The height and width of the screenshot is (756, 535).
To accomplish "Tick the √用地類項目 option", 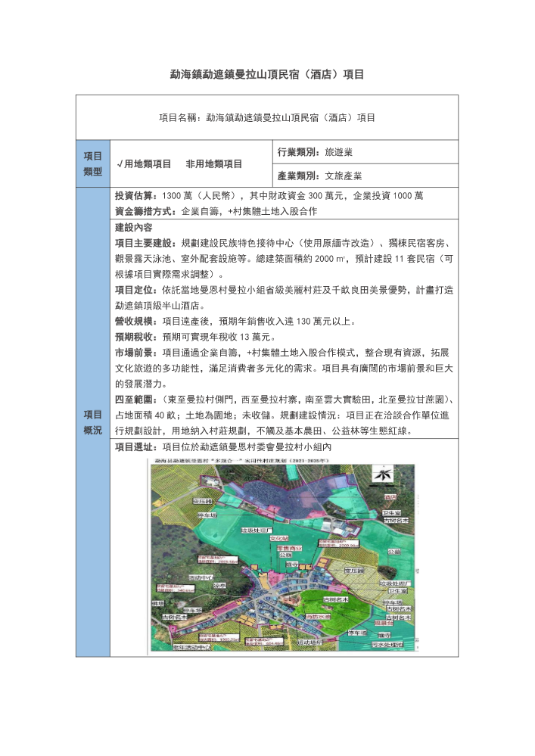I will tap(144, 164).
